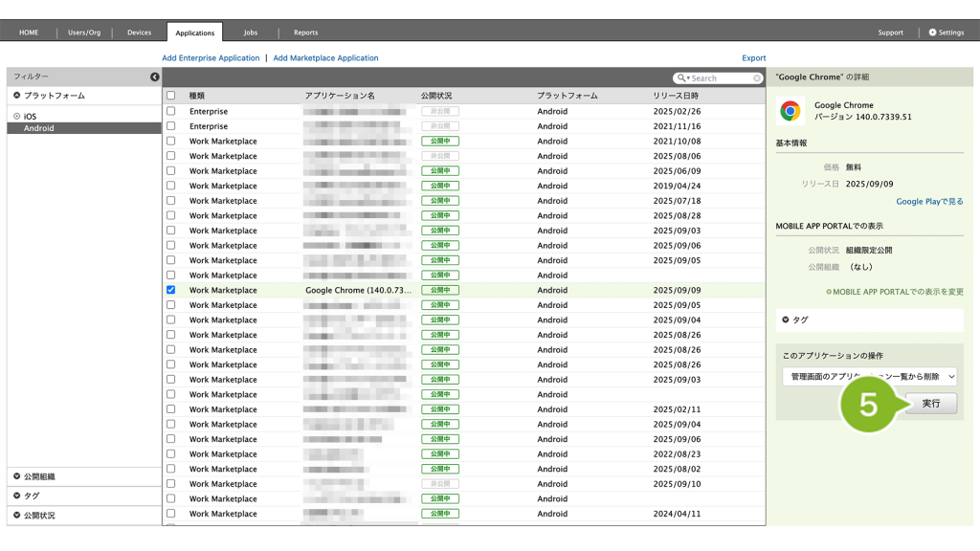This screenshot has height=551, width=980.
Task: Click the Google Chrome app icon
Action: (x=791, y=111)
